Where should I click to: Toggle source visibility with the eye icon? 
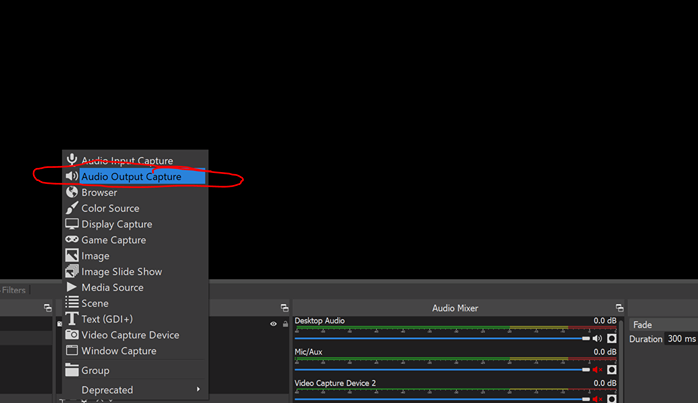point(273,324)
